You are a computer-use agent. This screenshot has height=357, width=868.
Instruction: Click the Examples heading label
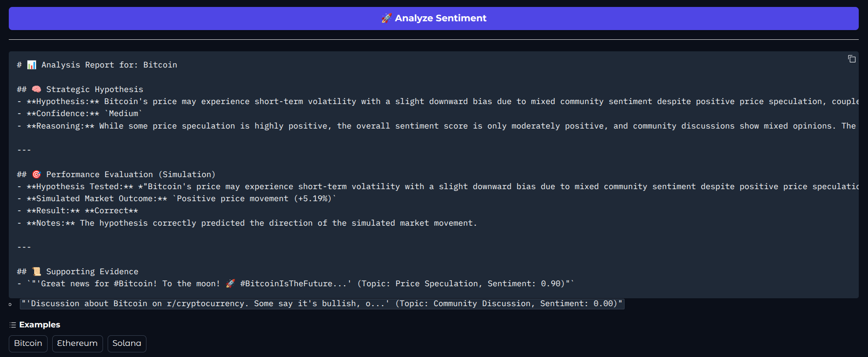[x=39, y=325]
